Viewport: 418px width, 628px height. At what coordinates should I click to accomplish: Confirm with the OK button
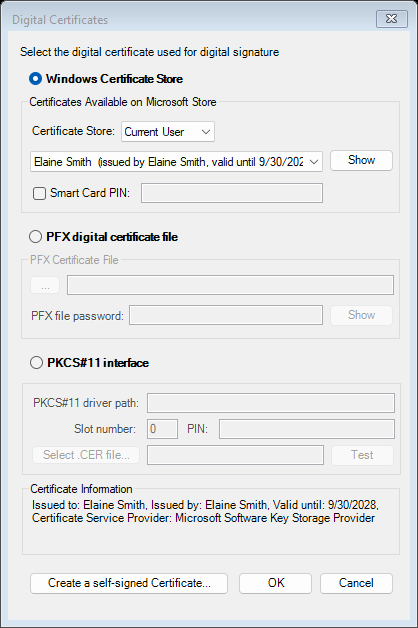pos(275,583)
